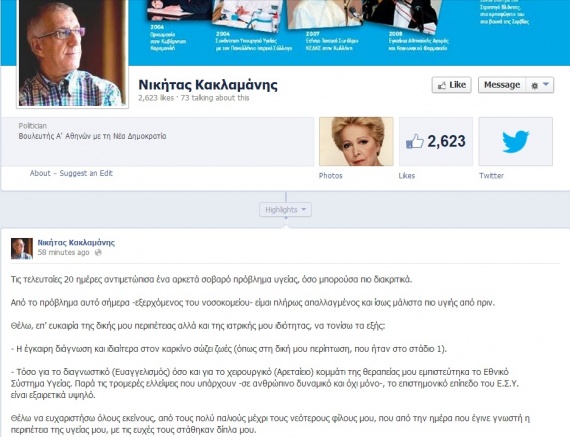Expand the Highlights dropdown
The width and height of the screenshot is (570, 437).
pos(285,210)
